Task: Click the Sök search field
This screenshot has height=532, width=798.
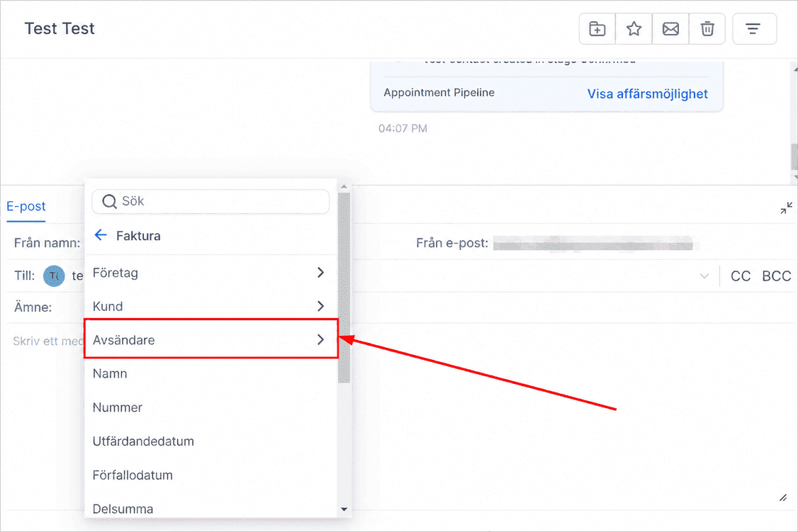Action: [210, 201]
